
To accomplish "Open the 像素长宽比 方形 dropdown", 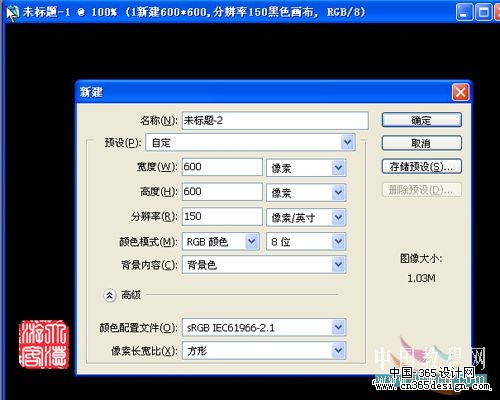I will [x=264, y=350].
